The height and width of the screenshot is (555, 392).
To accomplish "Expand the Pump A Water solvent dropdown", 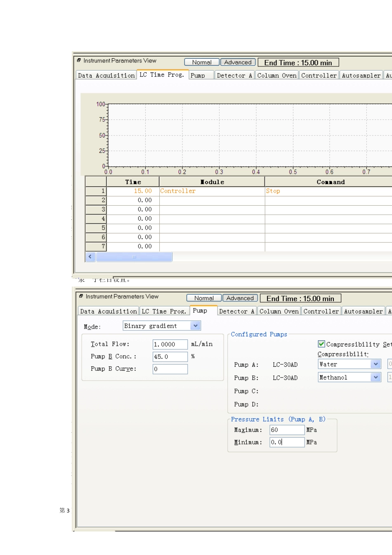I will click(x=375, y=364).
